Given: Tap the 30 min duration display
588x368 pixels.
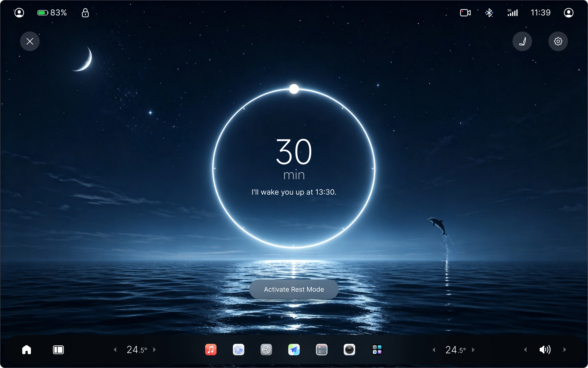Looking at the screenshot, I should [294, 159].
